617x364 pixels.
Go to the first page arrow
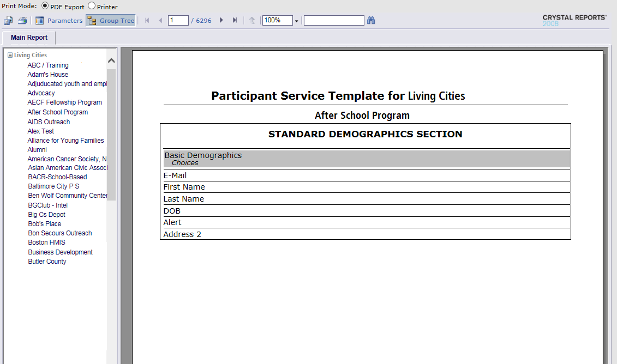(x=147, y=21)
